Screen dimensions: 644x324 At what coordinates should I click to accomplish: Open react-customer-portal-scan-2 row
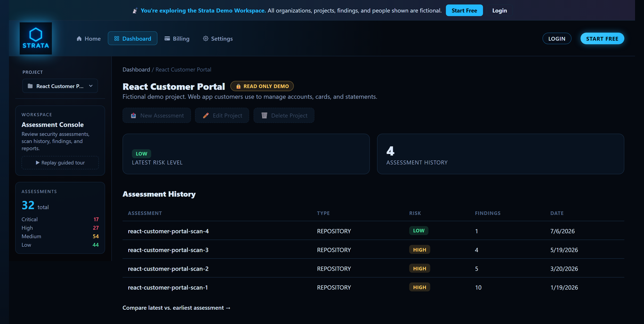pyautogui.click(x=374, y=268)
